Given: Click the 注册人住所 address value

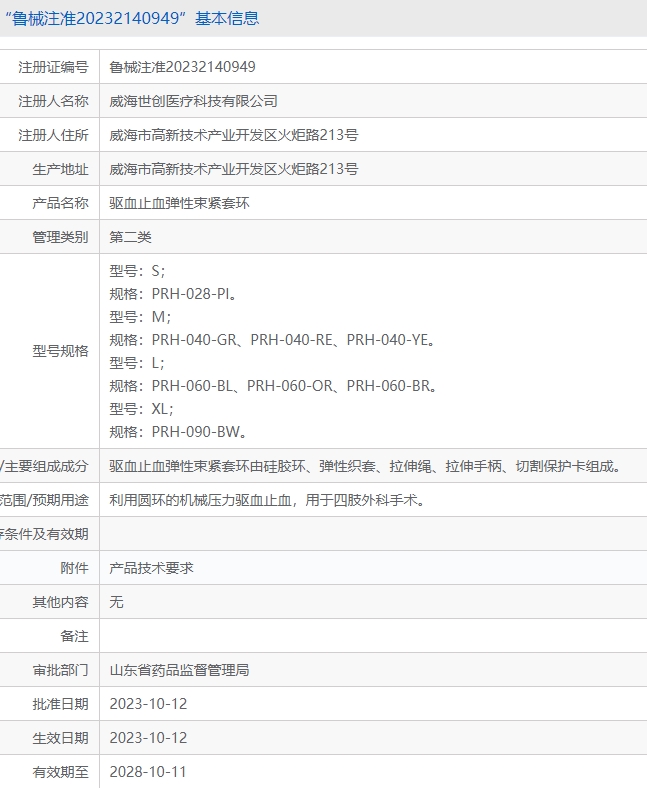Looking at the screenshot, I should pos(234,135).
